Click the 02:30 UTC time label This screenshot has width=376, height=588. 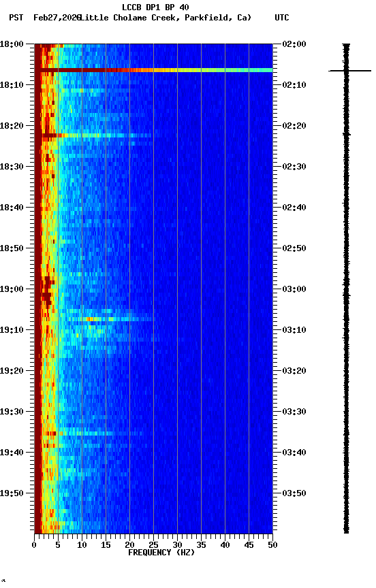pyautogui.click(x=294, y=167)
